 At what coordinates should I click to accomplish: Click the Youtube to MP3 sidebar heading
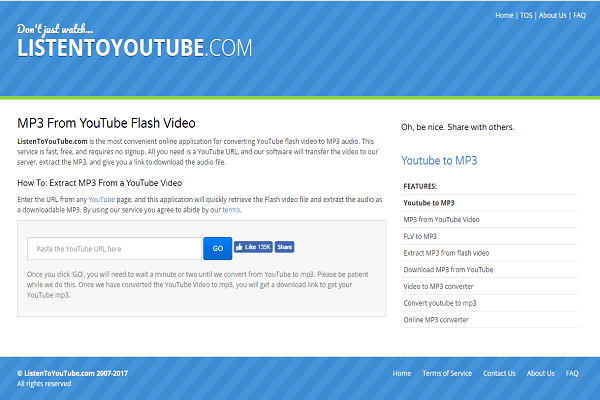coord(439,160)
